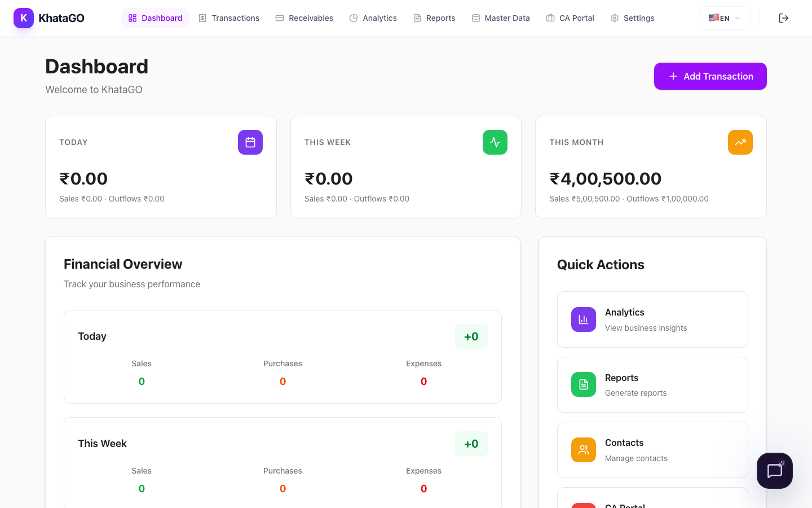Click the green Reports document icon in Quick Actions
Viewport: 812px width, 508px height.
(x=583, y=384)
